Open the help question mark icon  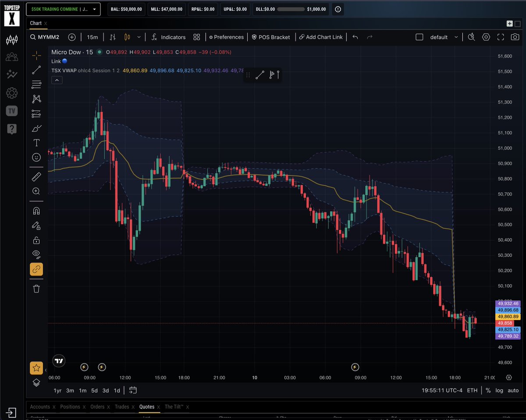[x=12, y=129]
